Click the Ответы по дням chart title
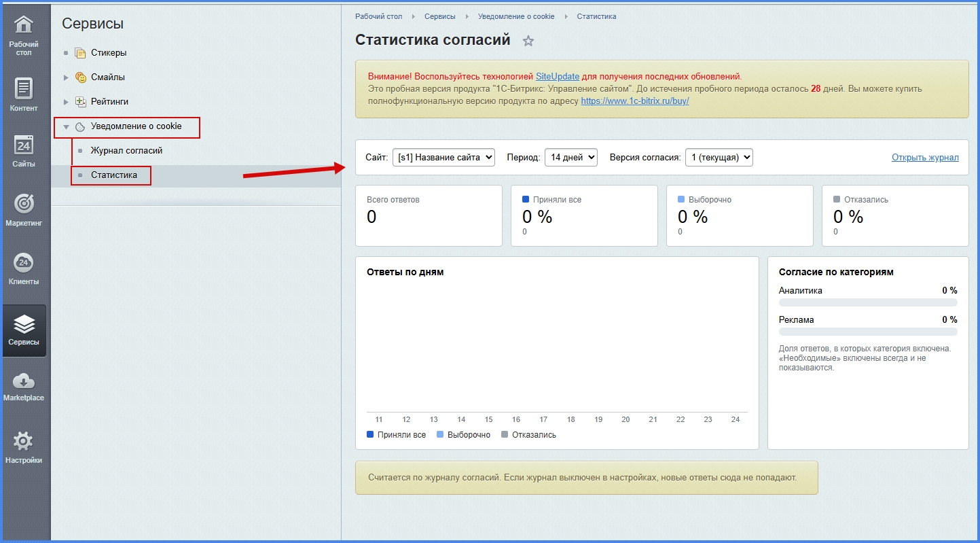Screen dimensions: 980x543 [x=405, y=272]
